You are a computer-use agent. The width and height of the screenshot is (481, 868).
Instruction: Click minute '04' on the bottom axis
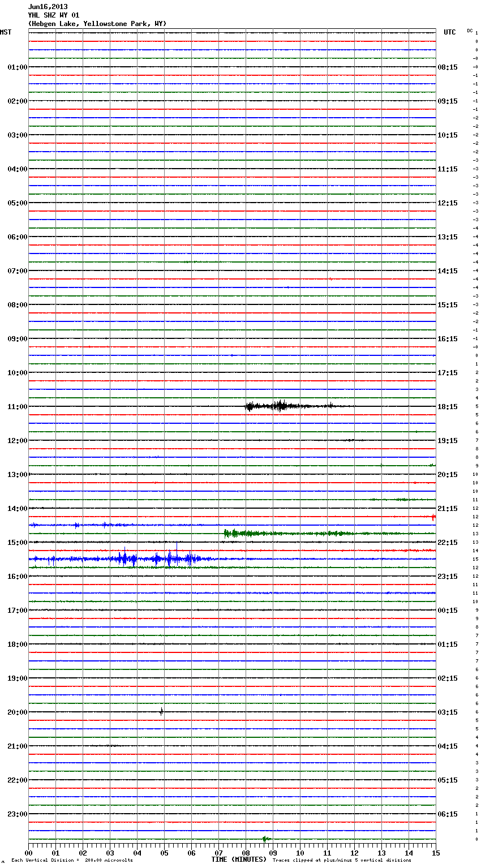pyautogui.click(x=137, y=853)
